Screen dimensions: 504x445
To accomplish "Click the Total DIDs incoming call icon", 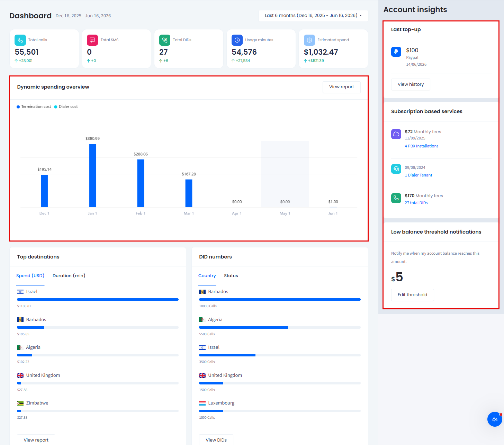I will (165, 40).
